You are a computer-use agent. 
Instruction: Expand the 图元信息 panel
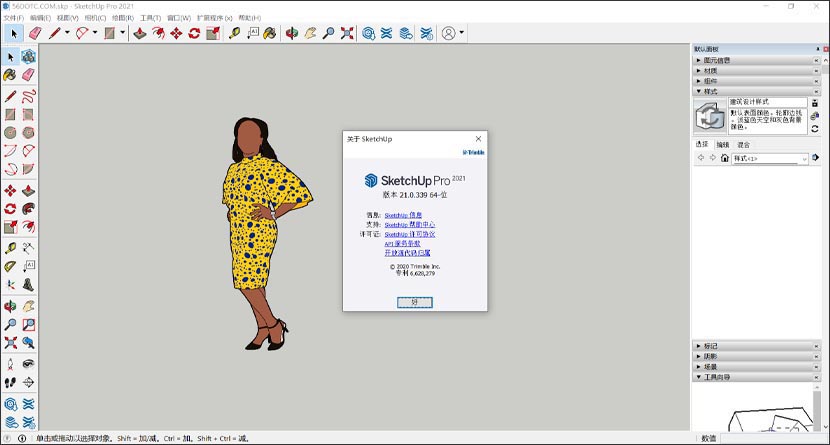pyautogui.click(x=720, y=60)
